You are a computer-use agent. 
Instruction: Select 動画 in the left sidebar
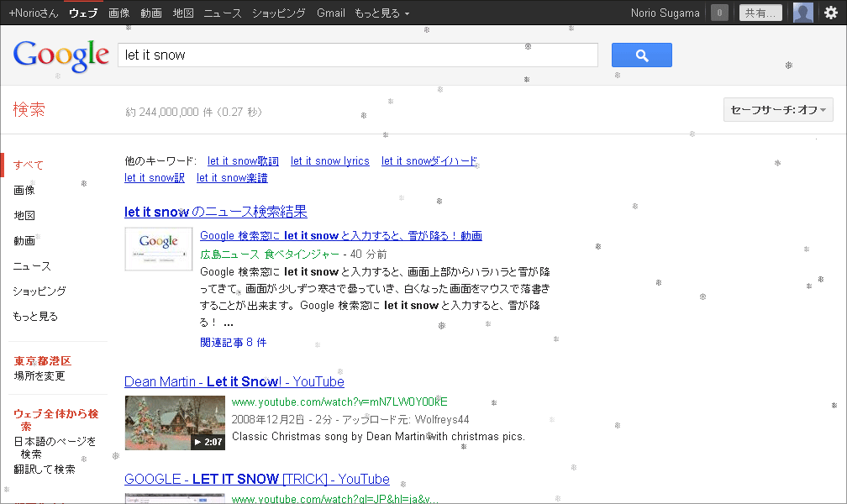pos(24,240)
